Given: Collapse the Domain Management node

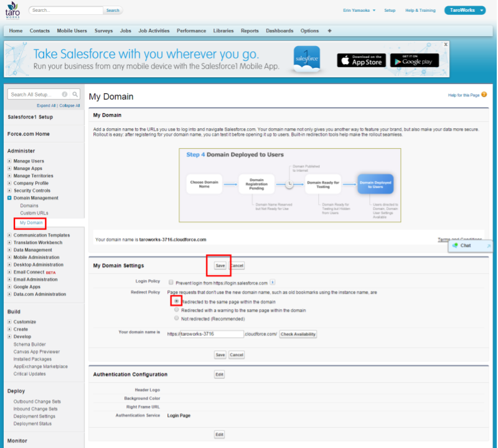Looking at the screenshot, I should (9, 198).
